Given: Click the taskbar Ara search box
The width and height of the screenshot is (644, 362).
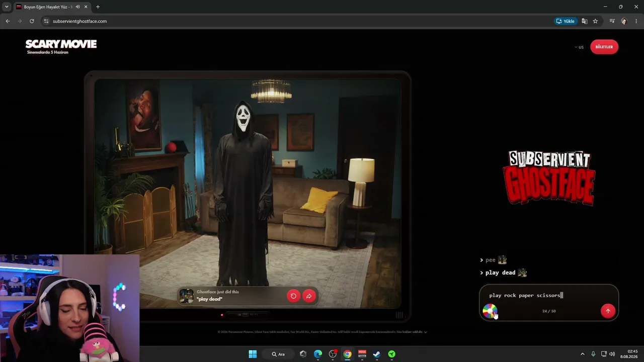Looking at the screenshot, I should pyautogui.click(x=278, y=354).
